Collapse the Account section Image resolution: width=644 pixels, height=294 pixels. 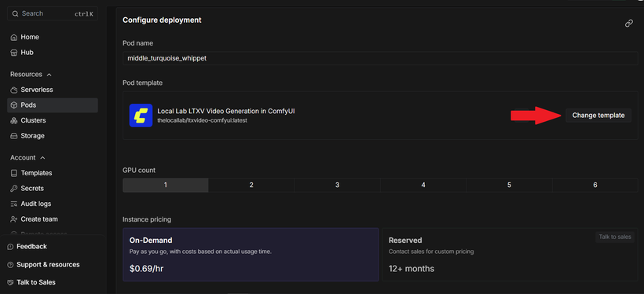tap(27, 157)
